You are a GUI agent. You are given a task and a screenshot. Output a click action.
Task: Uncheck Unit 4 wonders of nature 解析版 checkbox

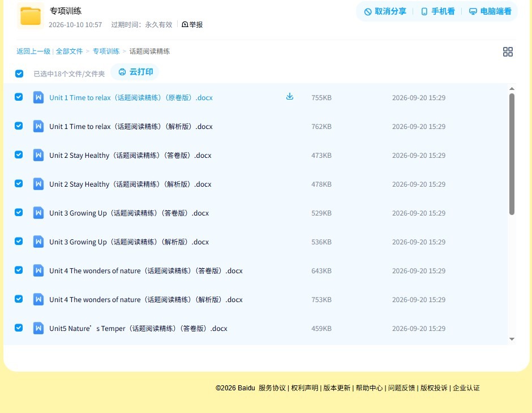19,299
